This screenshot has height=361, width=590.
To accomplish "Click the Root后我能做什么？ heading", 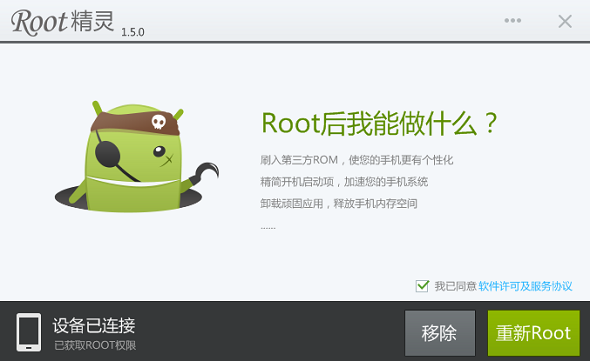I will pyautogui.click(x=380, y=123).
